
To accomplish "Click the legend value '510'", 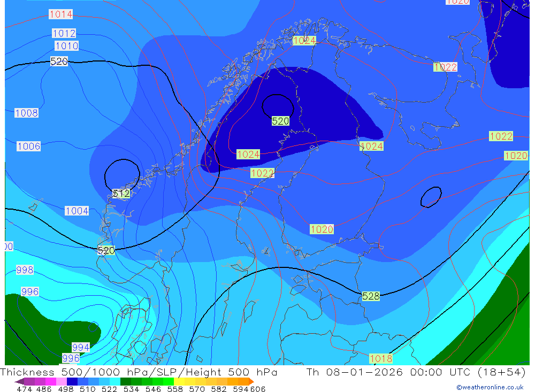I will (x=87, y=389).
